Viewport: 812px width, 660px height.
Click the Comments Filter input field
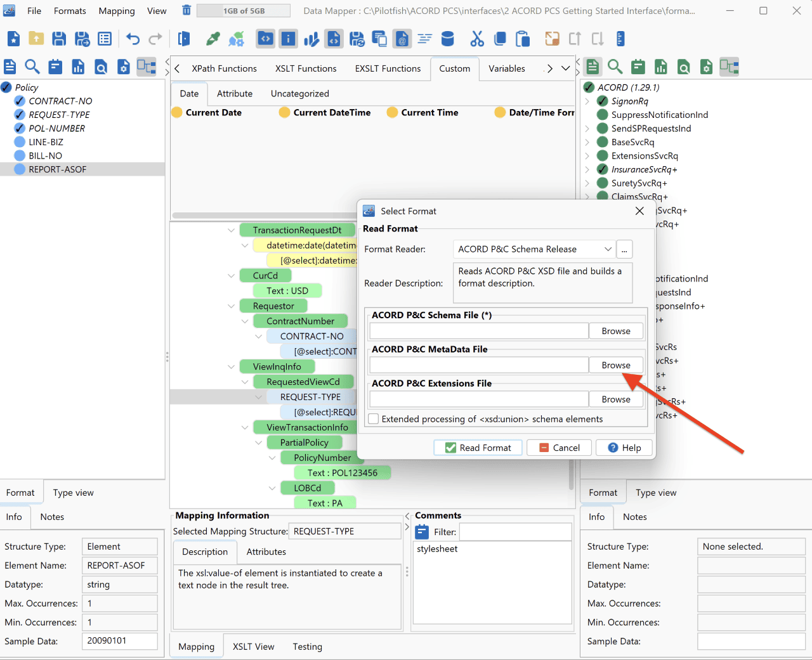(515, 532)
